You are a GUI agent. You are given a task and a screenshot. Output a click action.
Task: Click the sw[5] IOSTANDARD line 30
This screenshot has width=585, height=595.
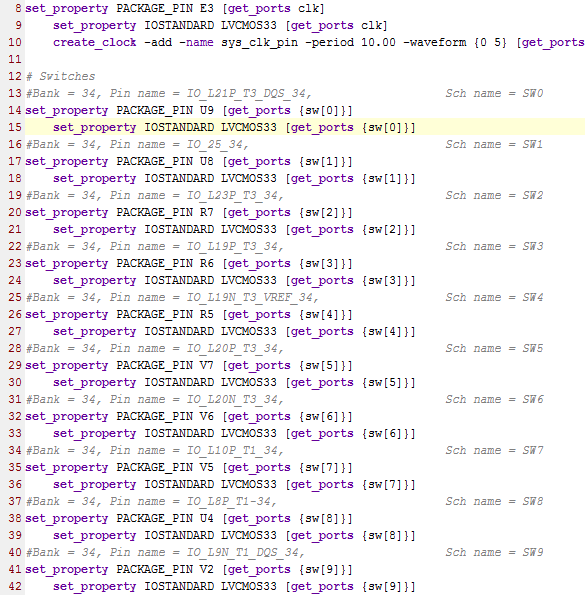click(234, 382)
